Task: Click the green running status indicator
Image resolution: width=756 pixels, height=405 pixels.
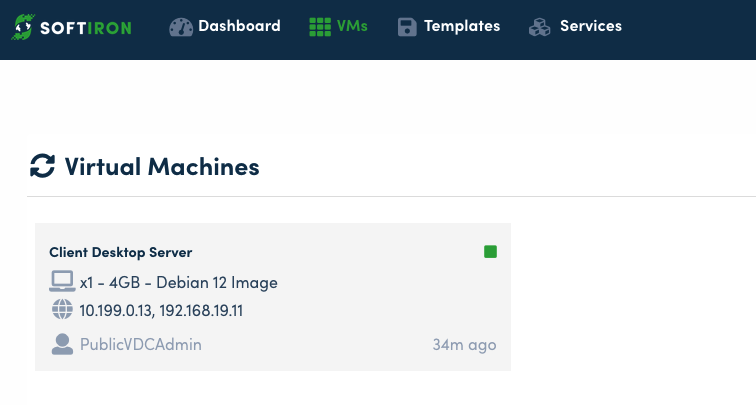Action: coord(490,252)
